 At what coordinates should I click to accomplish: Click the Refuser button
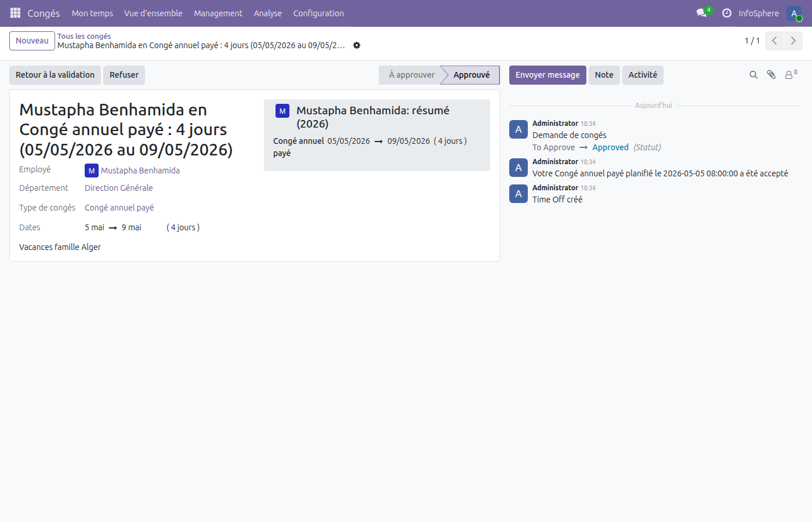(x=124, y=75)
